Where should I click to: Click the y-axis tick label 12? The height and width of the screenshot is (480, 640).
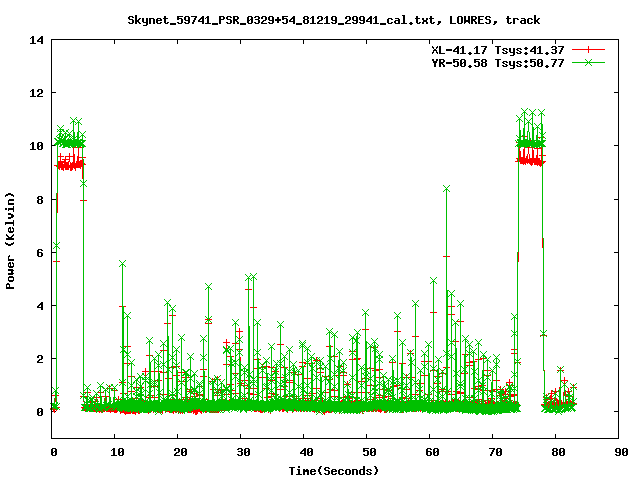(36, 93)
